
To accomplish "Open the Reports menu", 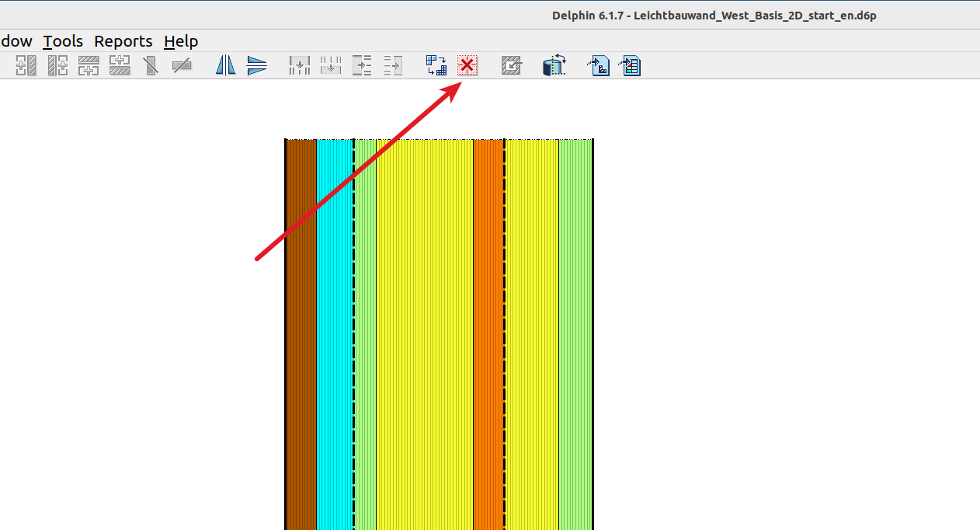I will 123,41.
